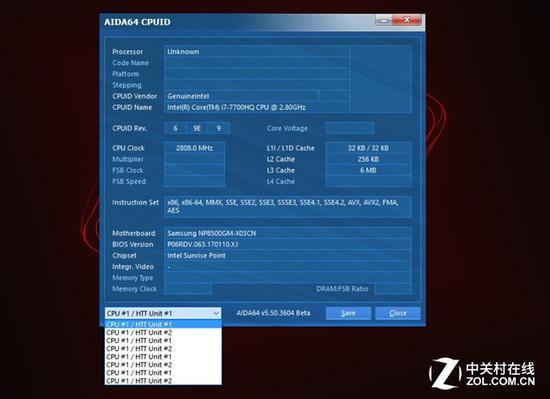
Task: Minimize the AIDA64 CPUID window
Action: click(384, 20)
